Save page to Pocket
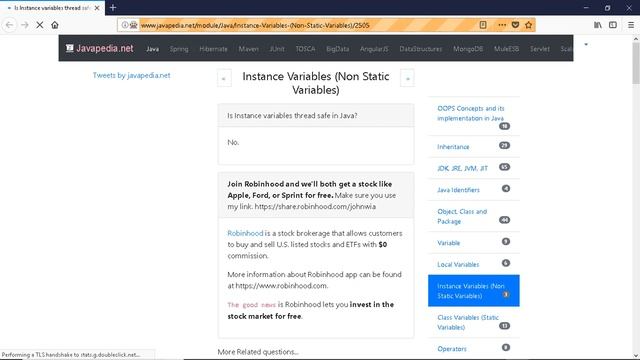640x360 pixels. pos(515,25)
